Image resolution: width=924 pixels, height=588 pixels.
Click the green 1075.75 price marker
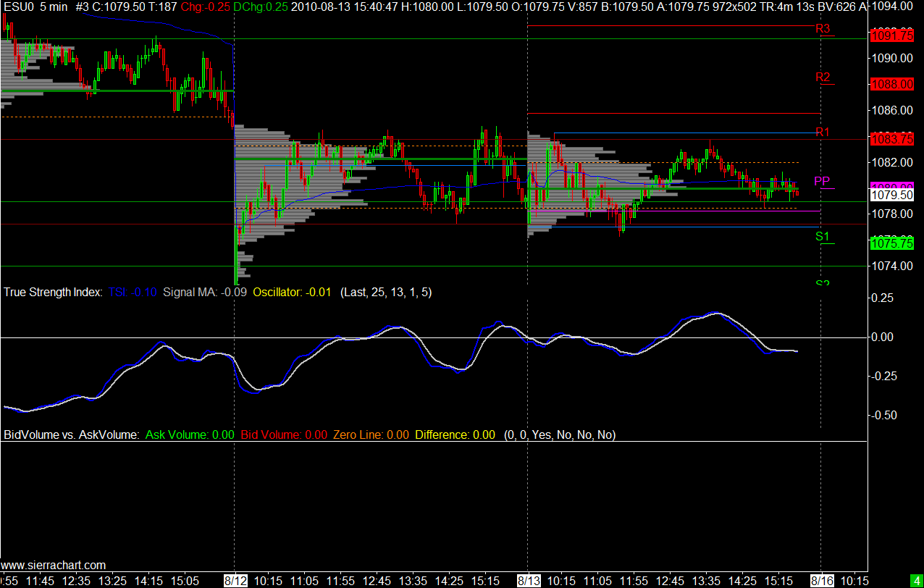click(x=893, y=243)
